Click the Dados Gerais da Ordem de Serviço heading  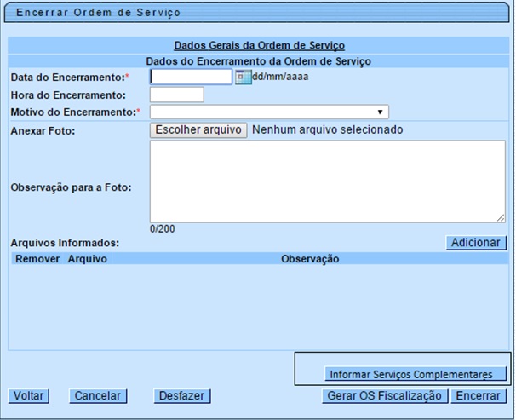point(259,45)
